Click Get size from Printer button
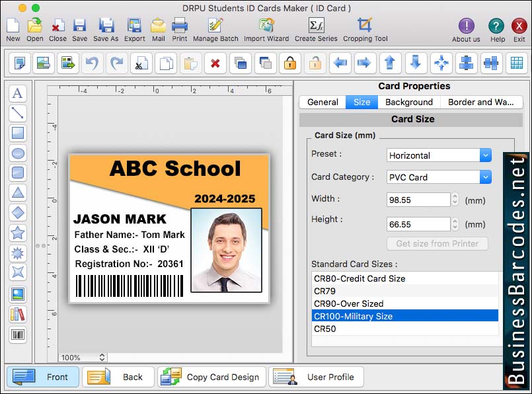Screen dimensions: 532x394 [437, 244]
